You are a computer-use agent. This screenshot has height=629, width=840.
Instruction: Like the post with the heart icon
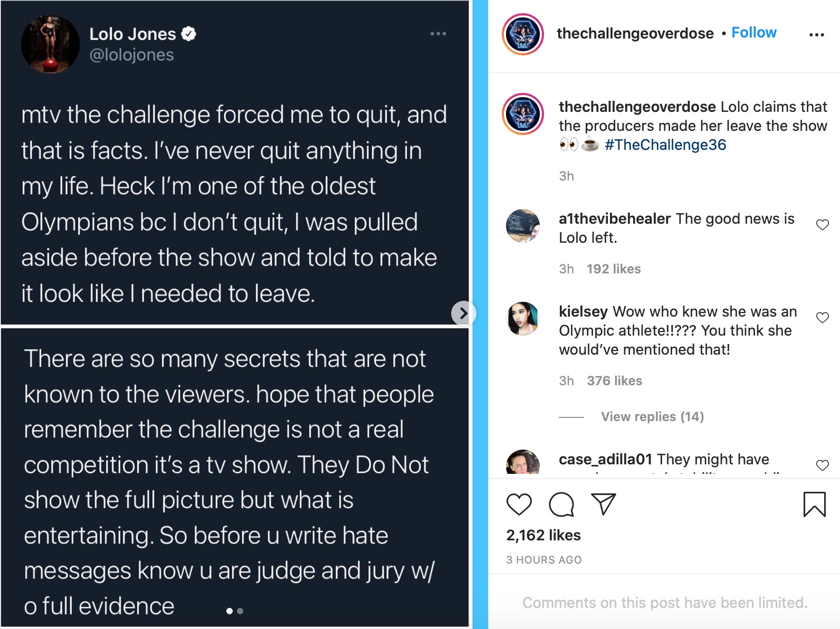[519, 504]
